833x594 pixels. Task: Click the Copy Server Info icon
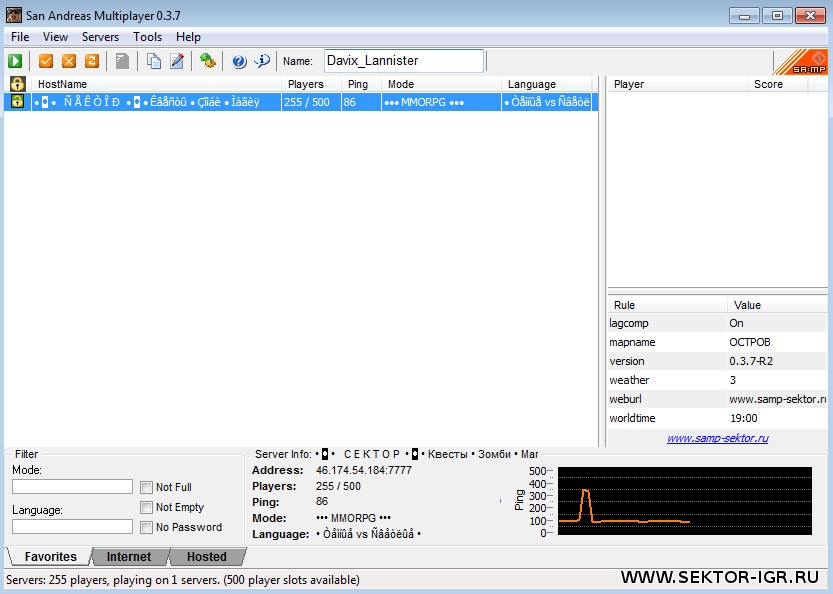coord(154,61)
